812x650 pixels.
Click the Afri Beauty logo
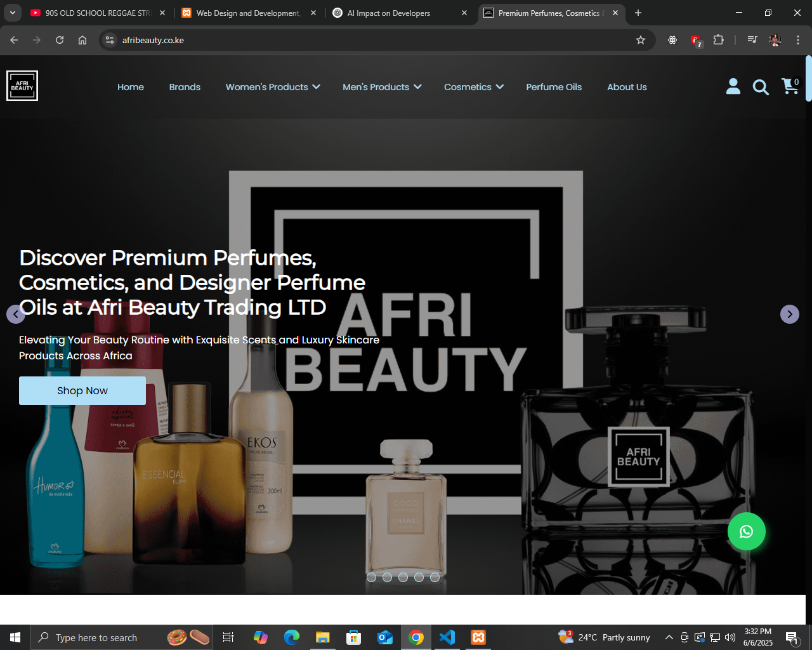[22, 86]
